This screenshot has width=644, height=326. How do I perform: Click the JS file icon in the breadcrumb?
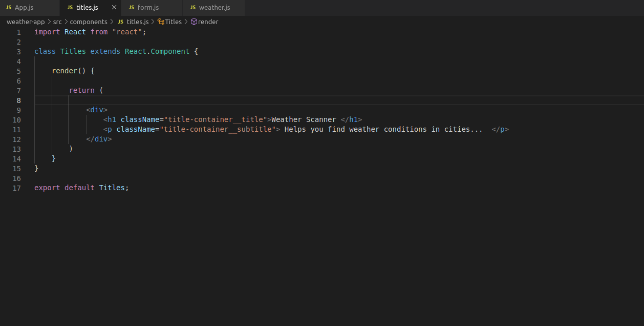pos(121,22)
